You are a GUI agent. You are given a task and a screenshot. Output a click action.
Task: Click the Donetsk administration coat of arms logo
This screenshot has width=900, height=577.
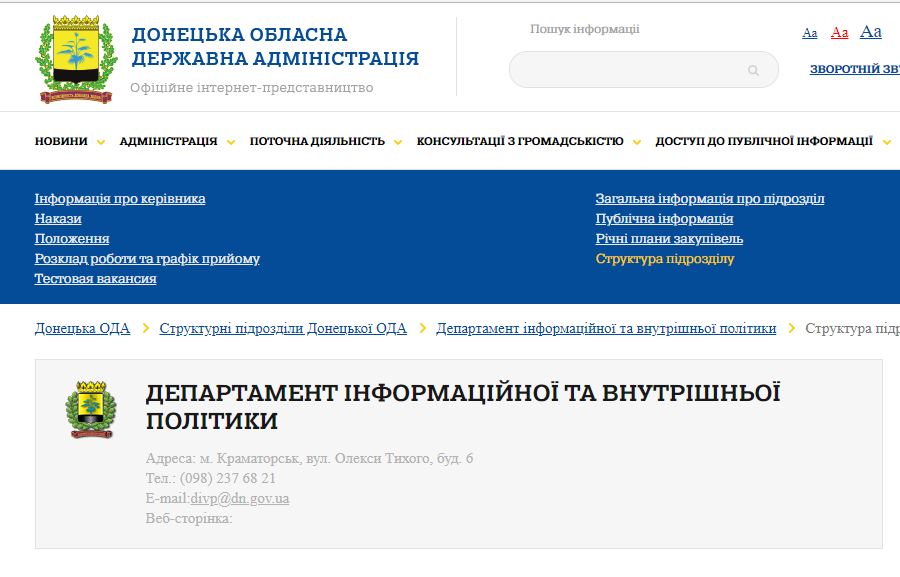click(x=77, y=60)
